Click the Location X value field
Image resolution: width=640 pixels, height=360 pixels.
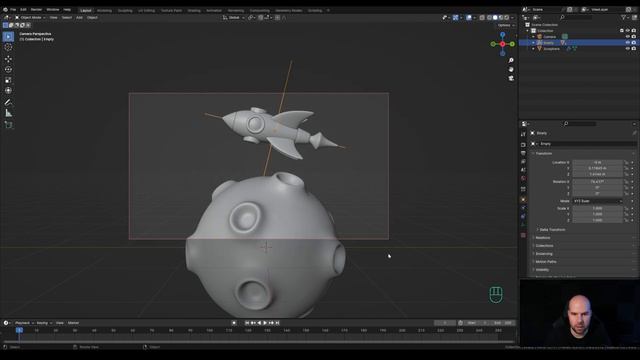click(598, 162)
